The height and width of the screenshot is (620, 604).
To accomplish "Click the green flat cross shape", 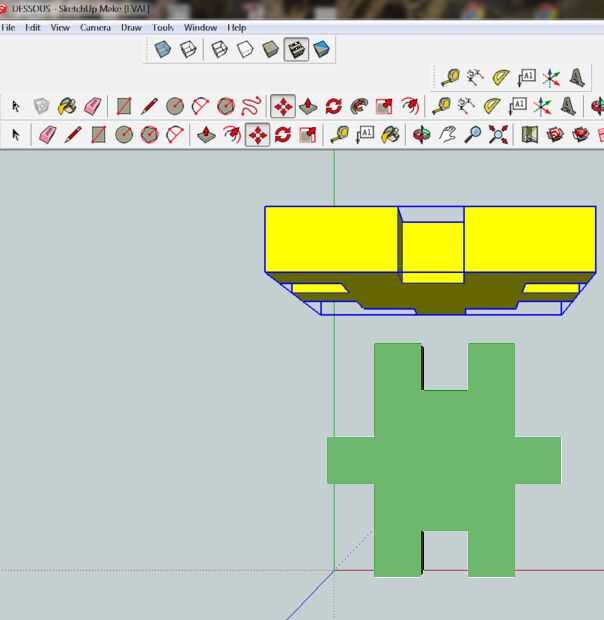I will click(444, 460).
